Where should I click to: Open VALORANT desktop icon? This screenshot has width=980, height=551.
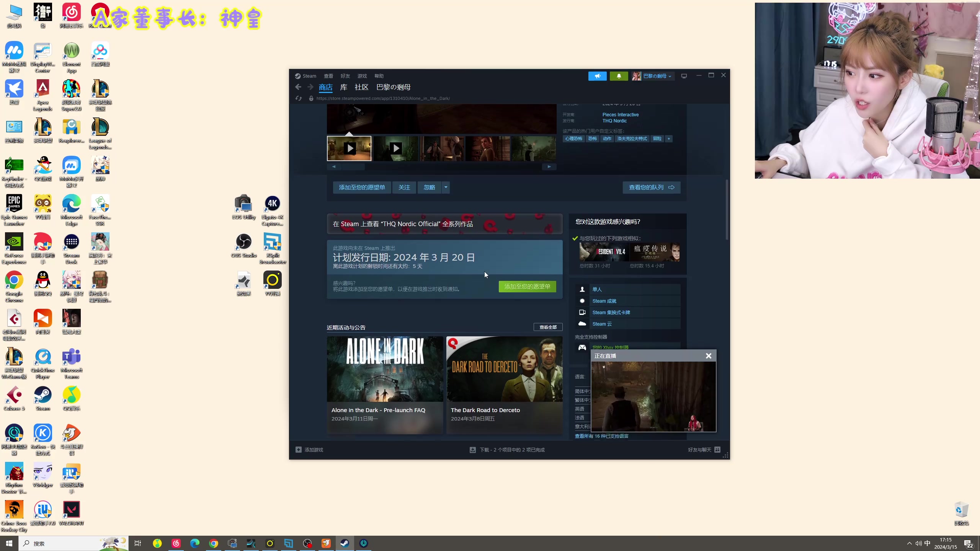pos(72,513)
